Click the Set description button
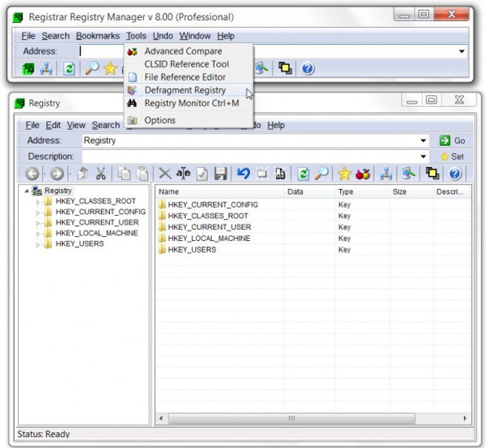Viewport: 486px width, 448px height. pos(452,157)
